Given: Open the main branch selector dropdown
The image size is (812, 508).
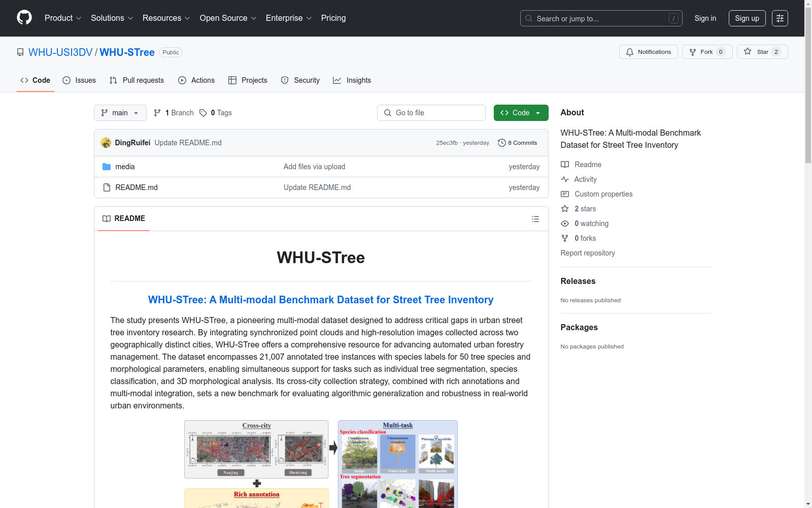Looking at the screenshot, I should click(120, 113).
